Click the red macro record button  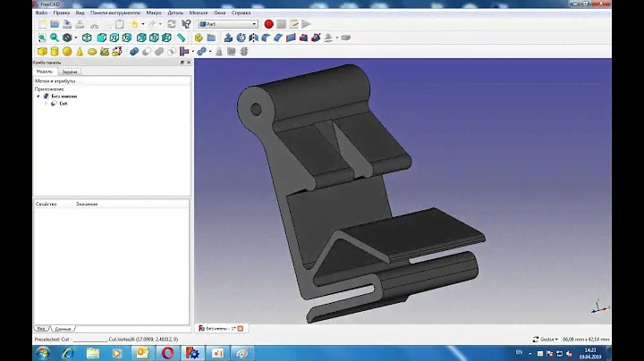pyautogui.click(x=268, y=24)
